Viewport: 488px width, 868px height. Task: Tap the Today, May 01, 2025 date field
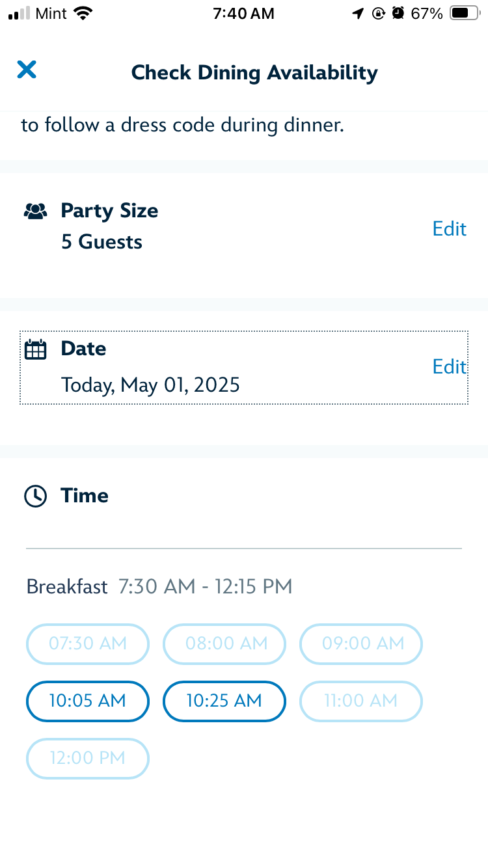click(150, 385)
